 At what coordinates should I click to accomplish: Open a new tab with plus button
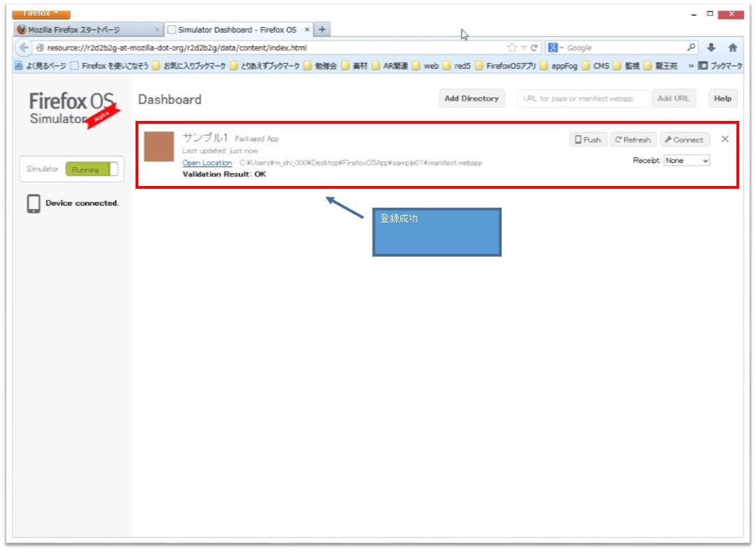click(x=322, y=30)
